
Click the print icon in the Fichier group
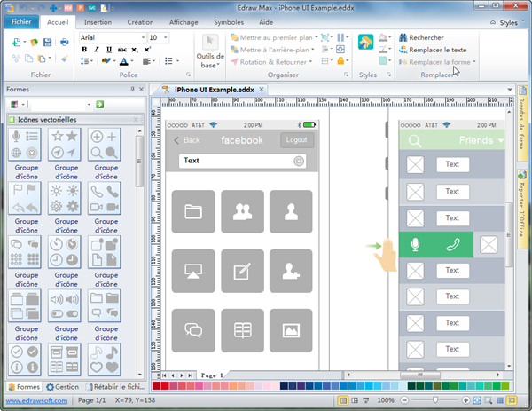tap(64, 42)
